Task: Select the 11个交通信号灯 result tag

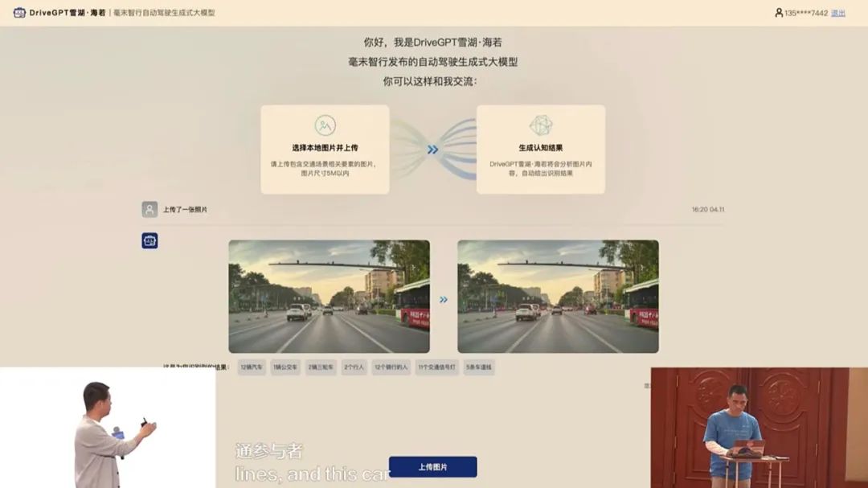Action: pos(436,367)
